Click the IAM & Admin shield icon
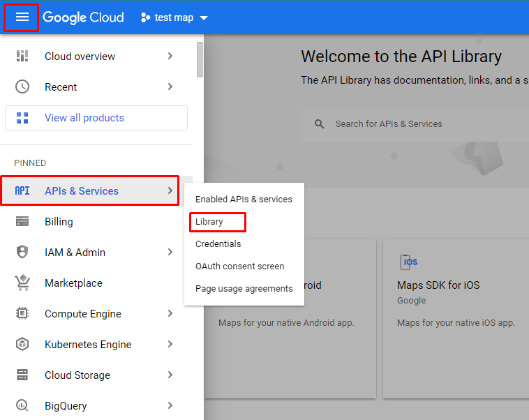 22,253
